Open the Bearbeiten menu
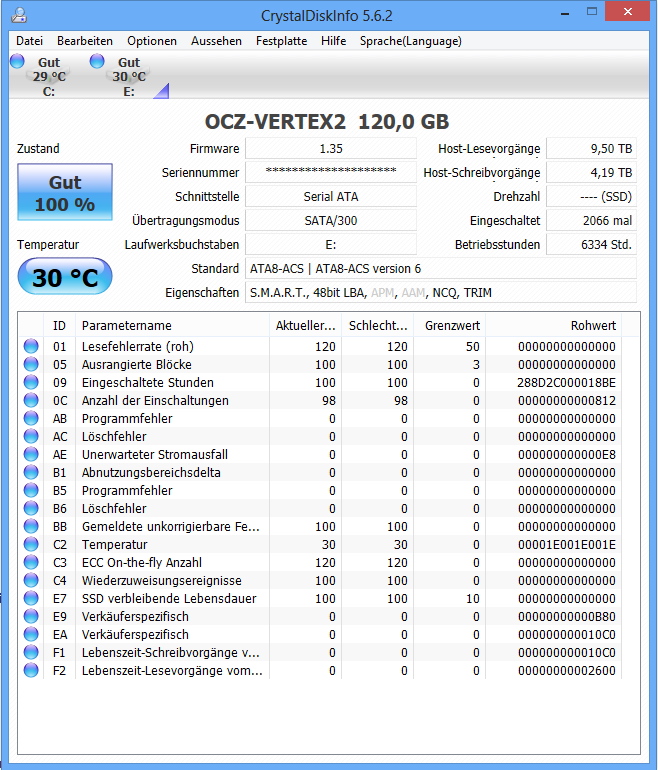 [85, 41]
